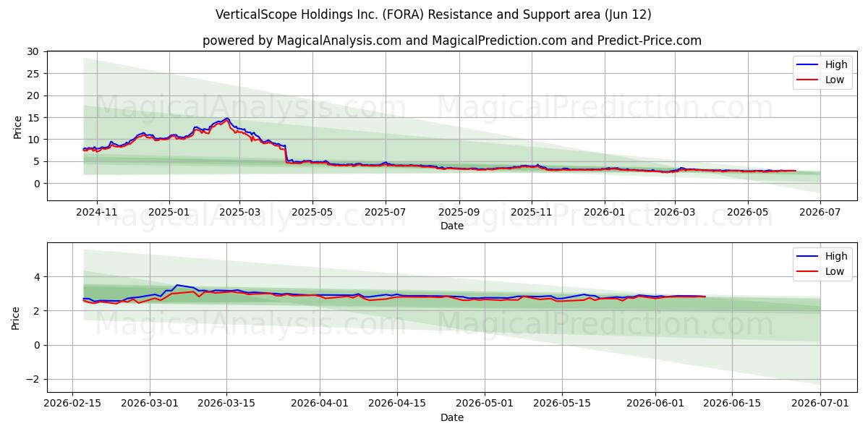
Task: Click the '2024-11' x-axis label of top chart
Action: [96, 212]
